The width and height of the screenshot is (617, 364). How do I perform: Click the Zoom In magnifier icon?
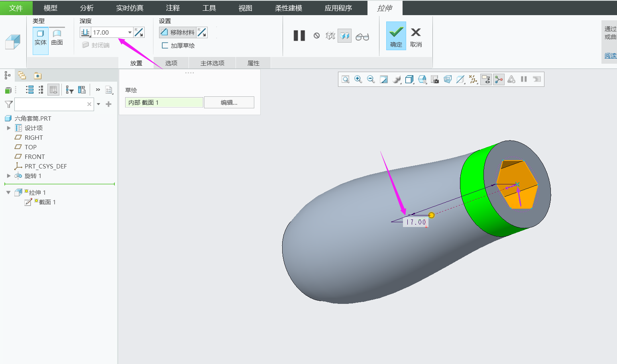(x=358, y=79)
